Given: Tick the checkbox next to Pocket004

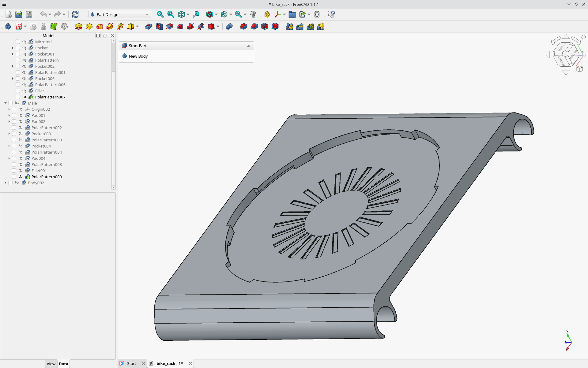Looking at the screenshot, I should (x=14, y=146).
